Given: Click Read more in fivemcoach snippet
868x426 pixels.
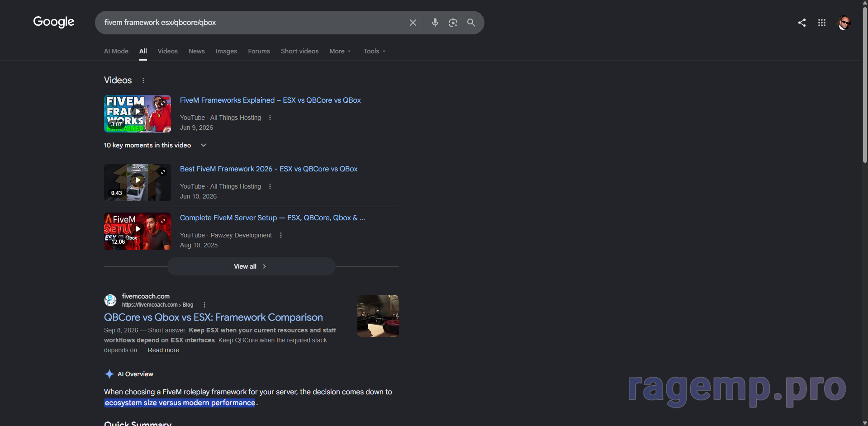Looking at the screenshot, I should tap(163, 350).
